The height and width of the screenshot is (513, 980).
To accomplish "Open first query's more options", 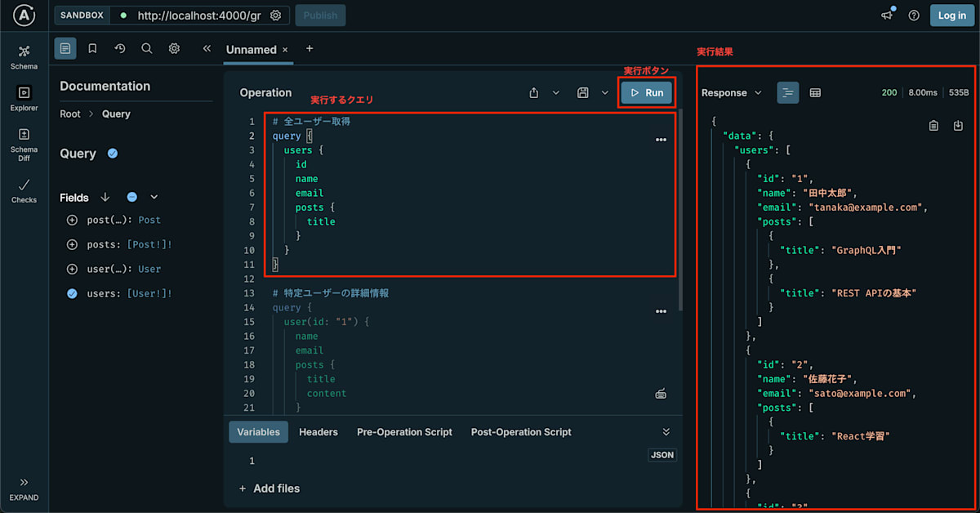I will coord(661,140).
